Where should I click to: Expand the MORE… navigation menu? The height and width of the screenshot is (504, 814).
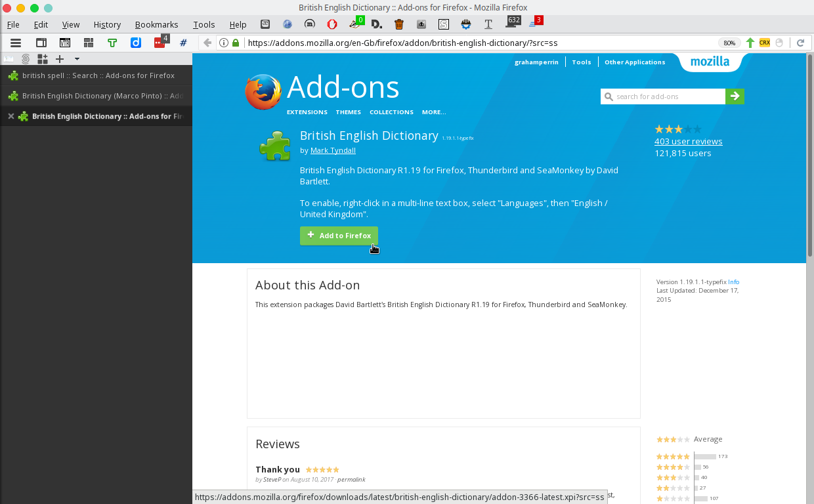[x=434, y=112]
